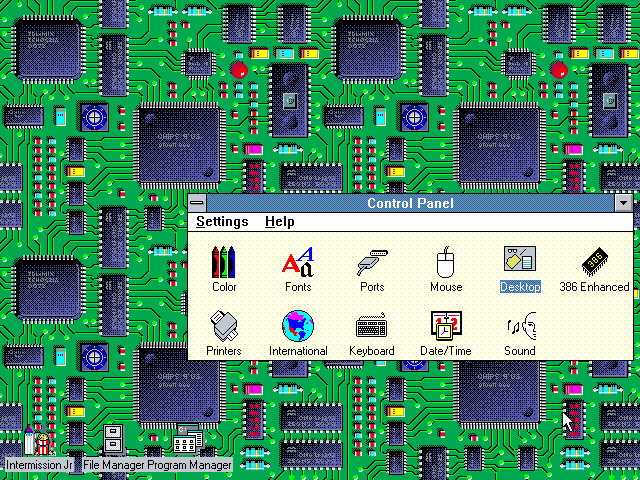The width and height of the screenshot is (640, 480).
Task: Click the Color label text
Action: [224, 287]
